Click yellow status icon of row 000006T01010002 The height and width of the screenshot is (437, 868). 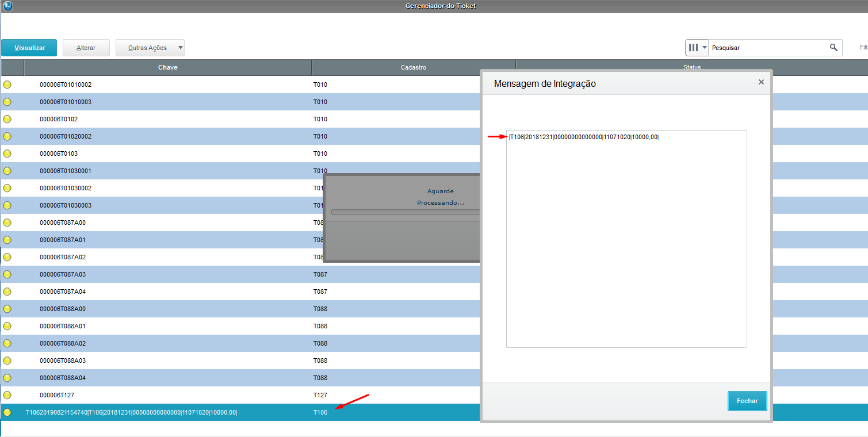pyautogui.click(x=7, y=85)
